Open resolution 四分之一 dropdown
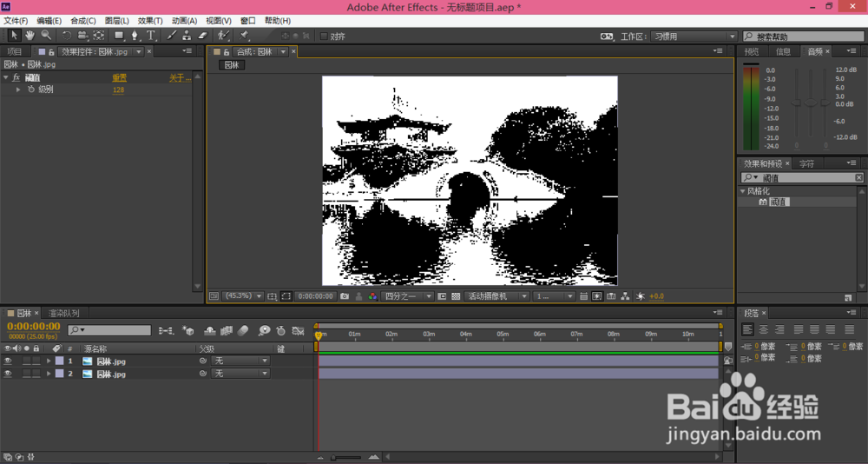The image size is (868, 464). (409, 296)
